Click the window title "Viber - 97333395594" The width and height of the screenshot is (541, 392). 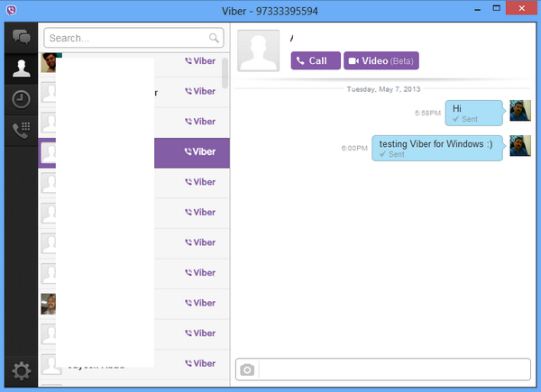pos(270,12)
